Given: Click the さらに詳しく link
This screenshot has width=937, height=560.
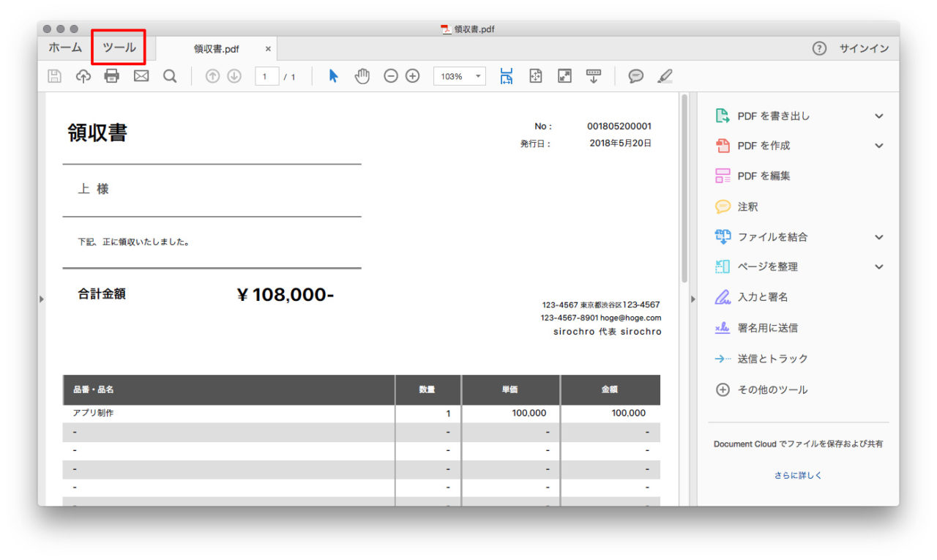Looking at the screenshot, I should [798, 475].
